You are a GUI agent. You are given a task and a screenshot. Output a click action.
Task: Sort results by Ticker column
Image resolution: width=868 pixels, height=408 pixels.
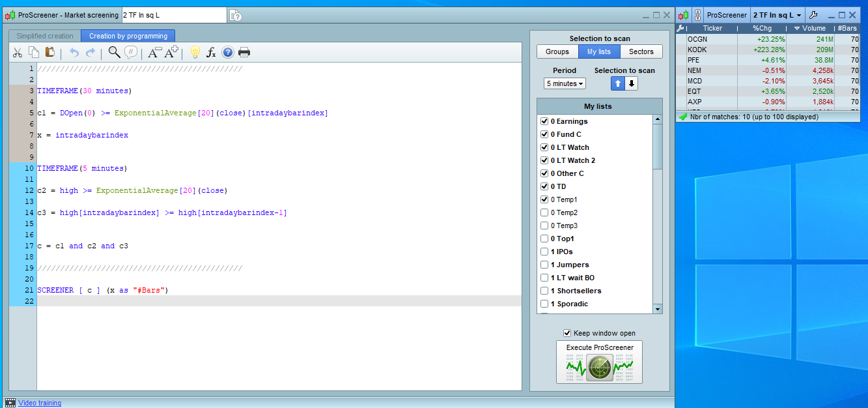[712, 29]
